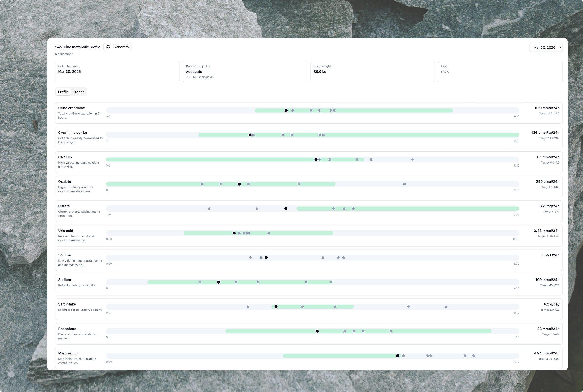Click the rightmost gray dot on Salt intake bar
Screen dimensions: 583x392
[446, 307]
